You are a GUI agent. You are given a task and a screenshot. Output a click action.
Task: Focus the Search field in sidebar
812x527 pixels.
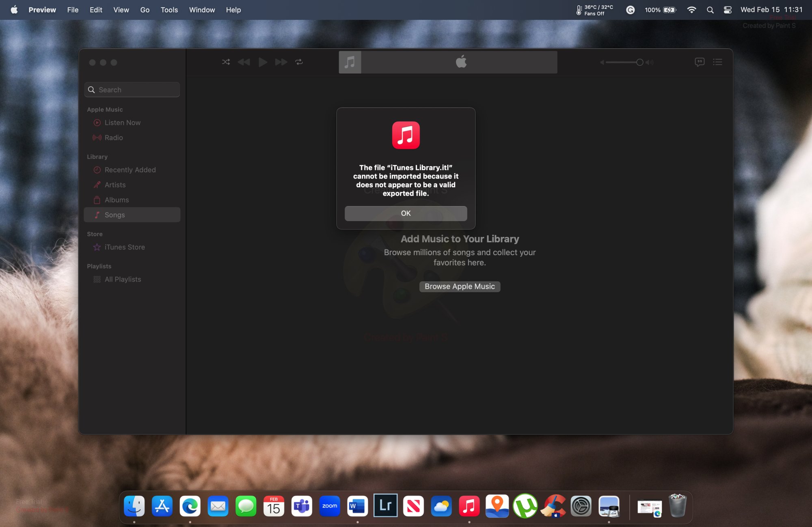click(132, 90)
